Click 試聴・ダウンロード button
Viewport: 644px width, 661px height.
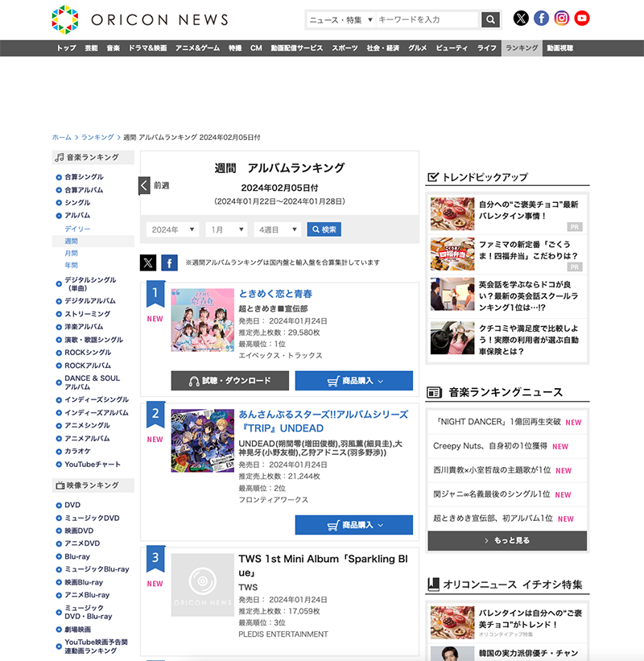(230, 381)
